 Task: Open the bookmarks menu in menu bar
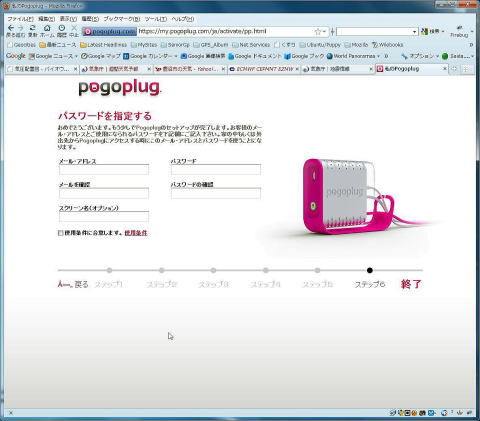coord(122,19)
